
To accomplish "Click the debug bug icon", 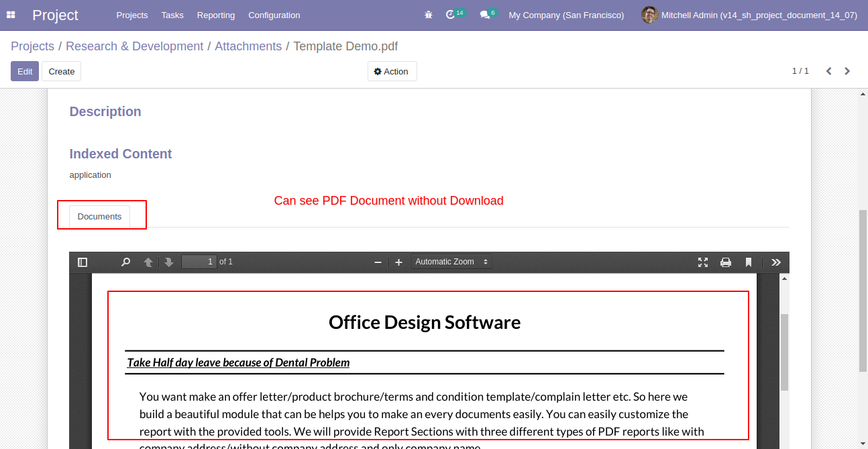I will [x=429, y=15].
